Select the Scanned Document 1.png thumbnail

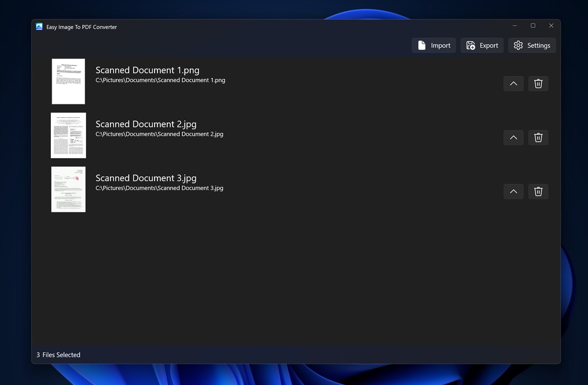pos(68,82)
